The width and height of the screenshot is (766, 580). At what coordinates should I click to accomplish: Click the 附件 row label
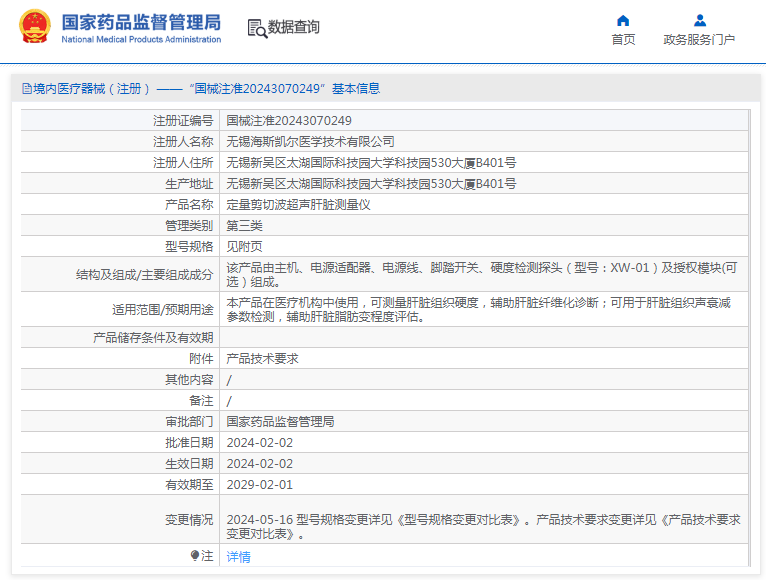click(201, 359)
